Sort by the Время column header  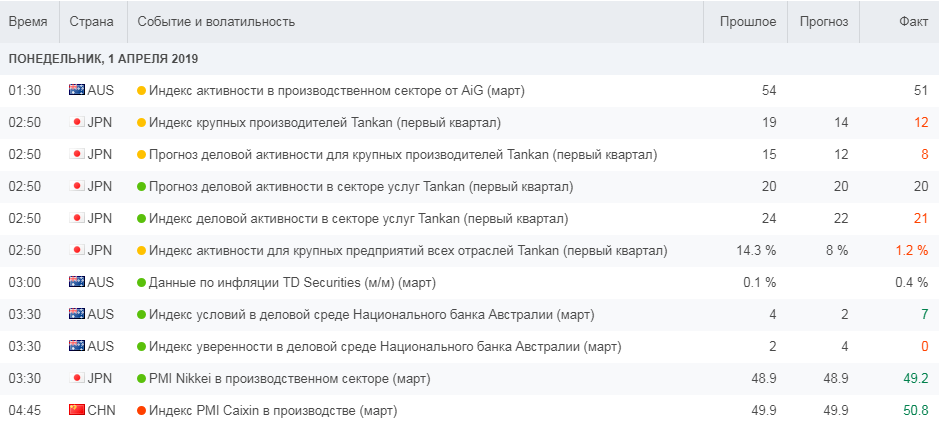click(x=27, y=22)
